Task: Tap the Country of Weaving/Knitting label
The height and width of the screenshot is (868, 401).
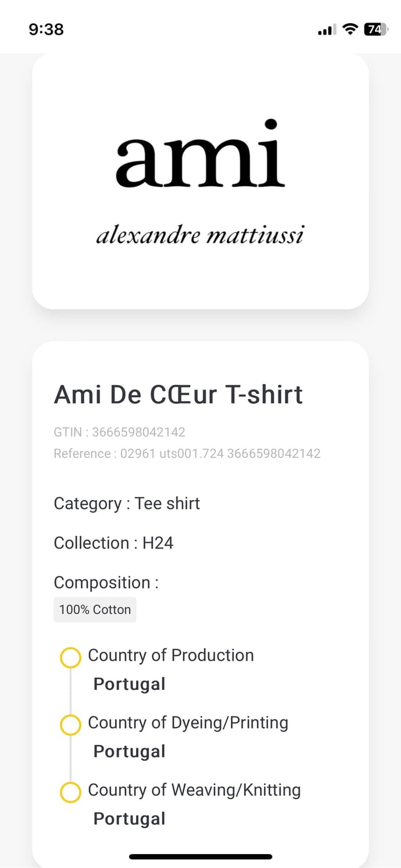Action: (x=194, y=790)
